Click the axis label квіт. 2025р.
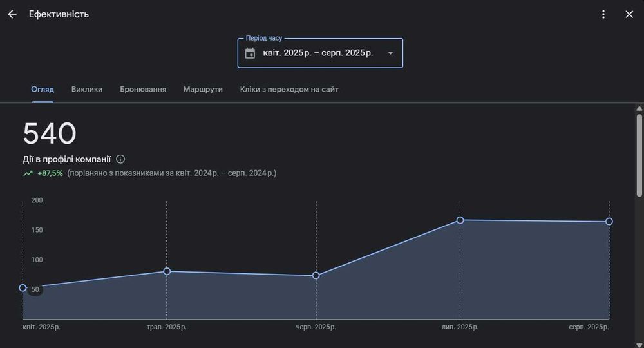 pyautogui.click(x=41, y=327)
